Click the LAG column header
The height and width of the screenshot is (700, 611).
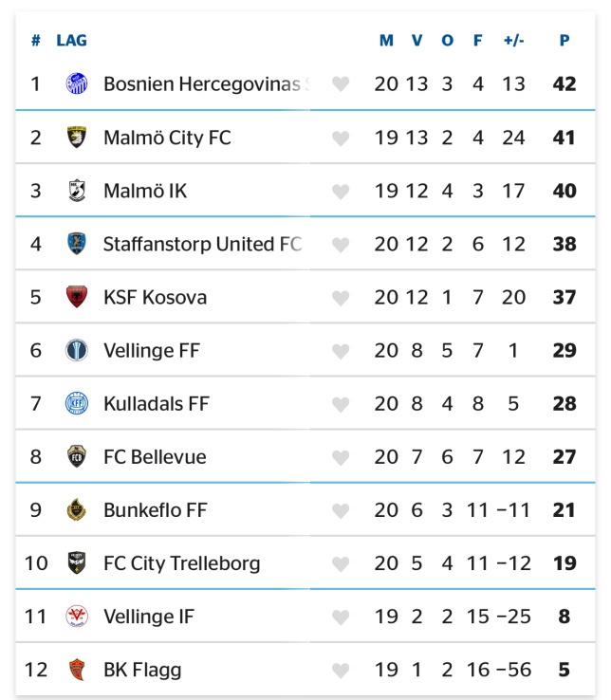click(x=71, y=40)
